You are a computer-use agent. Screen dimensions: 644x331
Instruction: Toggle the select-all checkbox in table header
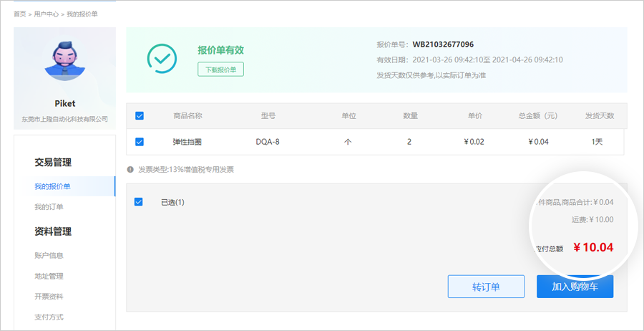[x=140, y=115]
